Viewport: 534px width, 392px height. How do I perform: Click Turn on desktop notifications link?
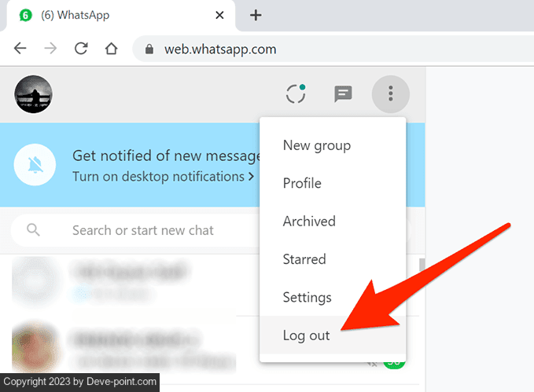pos(163,177)
